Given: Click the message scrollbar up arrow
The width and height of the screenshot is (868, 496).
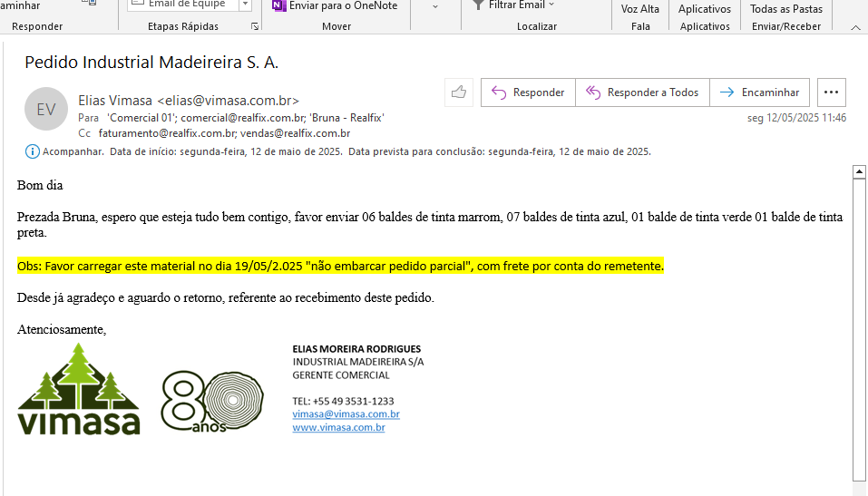Looking at the screenshot, I should click(x=859, y=171).
